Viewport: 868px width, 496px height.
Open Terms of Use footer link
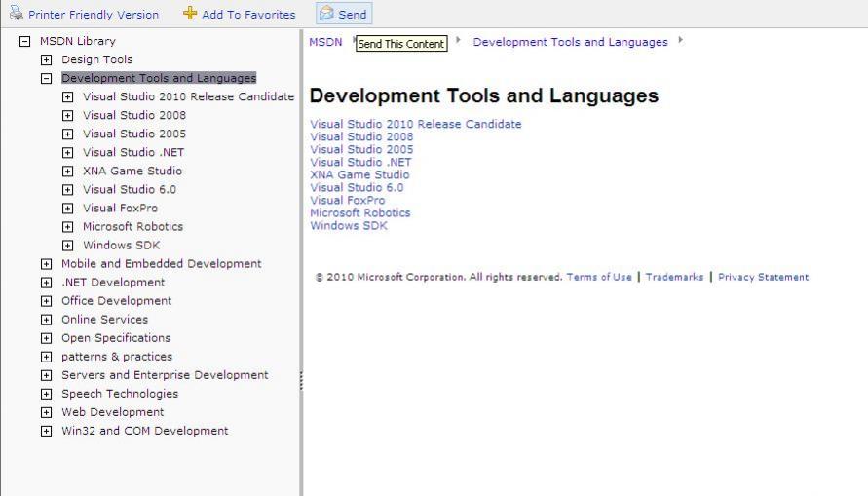point(599,277)
